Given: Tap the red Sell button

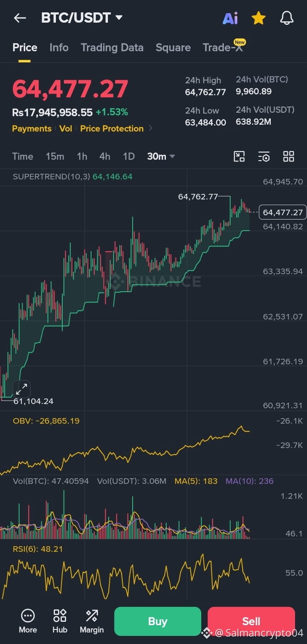Looking at the screenshot, I should click(x=251, y=621).
